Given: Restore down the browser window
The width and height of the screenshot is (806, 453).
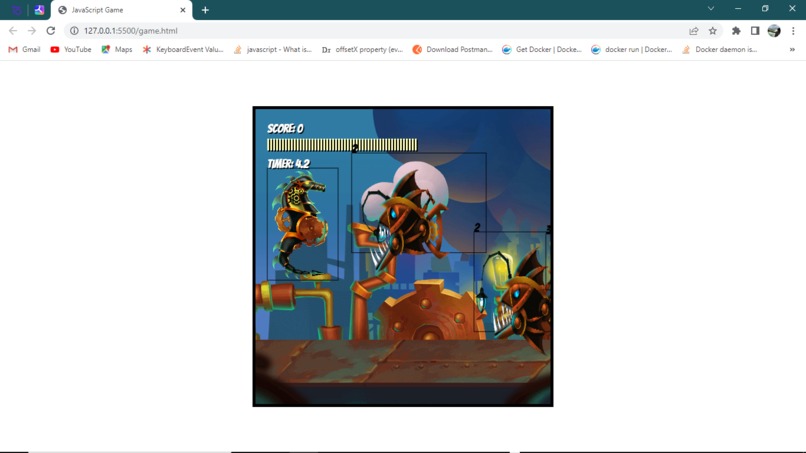Looking at the screenshot, I should 765,9.
